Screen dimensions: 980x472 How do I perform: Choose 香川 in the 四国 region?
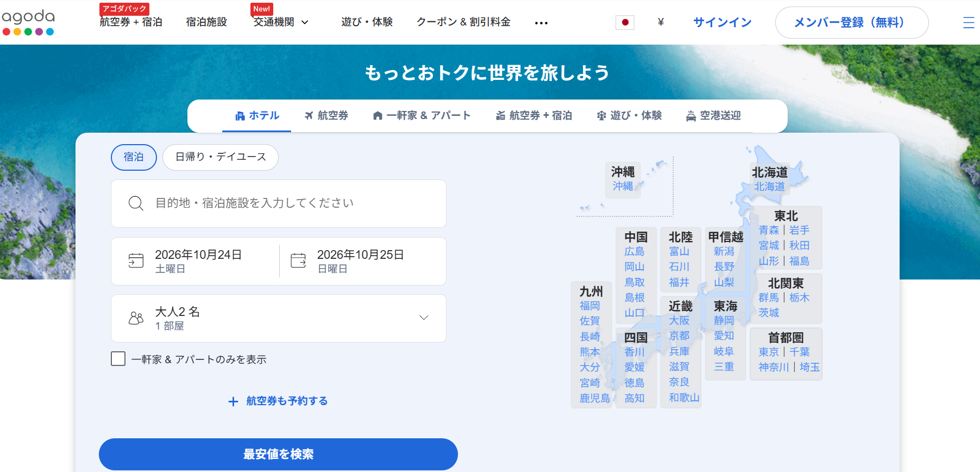(635, 352)
